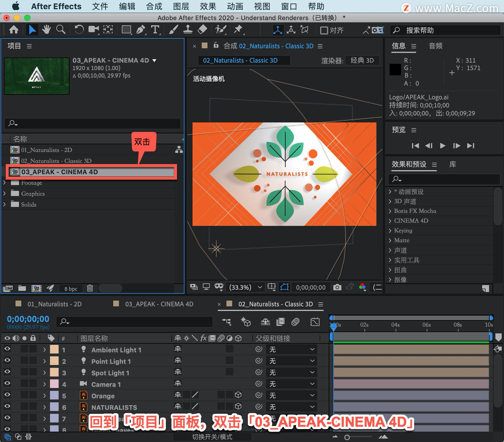Select the Rotation tool

pyautogui.click(x=79, y=29)
